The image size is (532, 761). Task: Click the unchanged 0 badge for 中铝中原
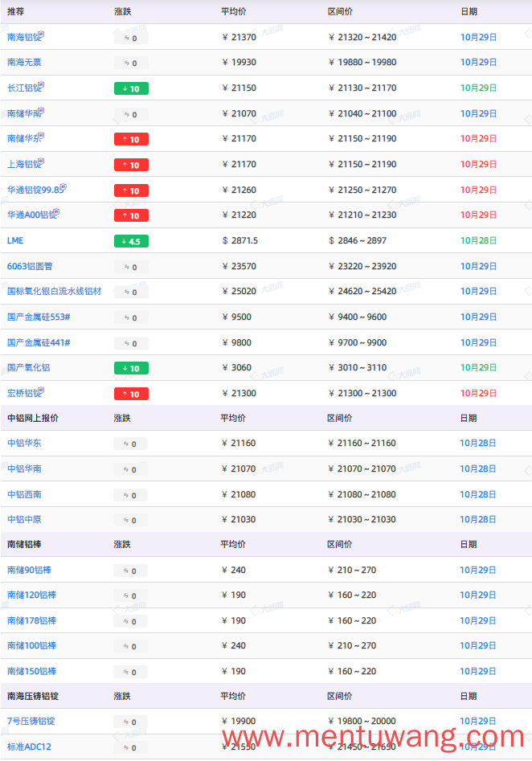click(130, 520)
